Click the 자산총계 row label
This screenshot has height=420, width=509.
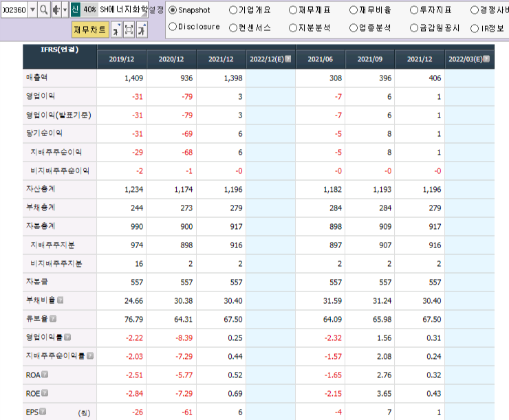41,189
